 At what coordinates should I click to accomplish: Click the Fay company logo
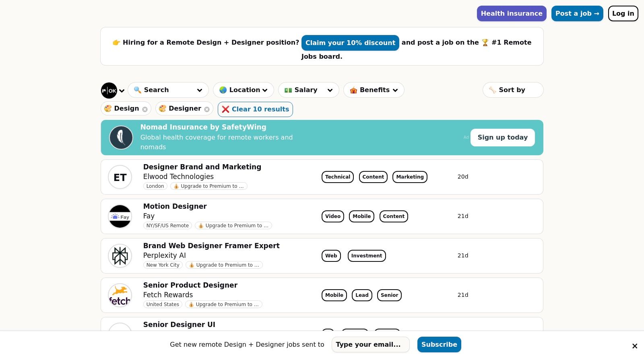[x=120, y=216]
